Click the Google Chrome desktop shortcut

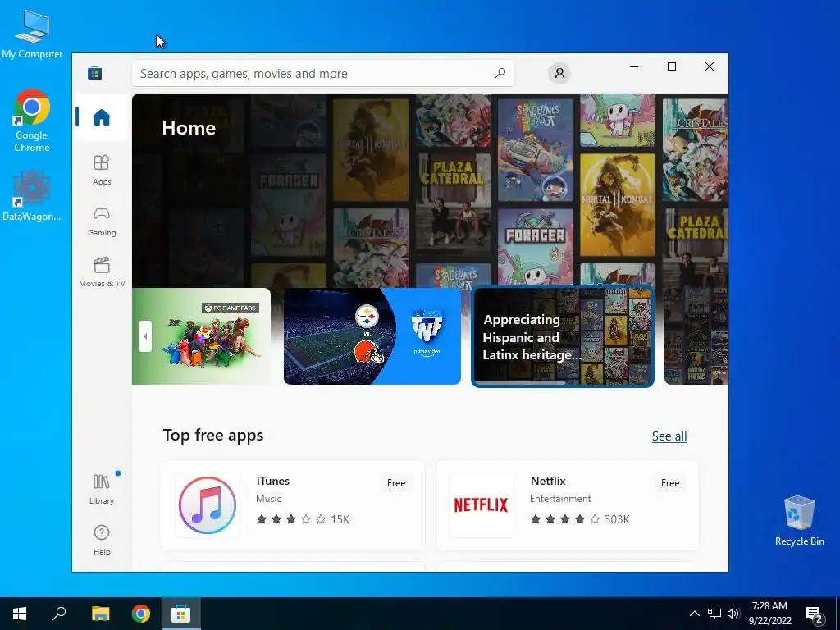(x=32, y=121)
